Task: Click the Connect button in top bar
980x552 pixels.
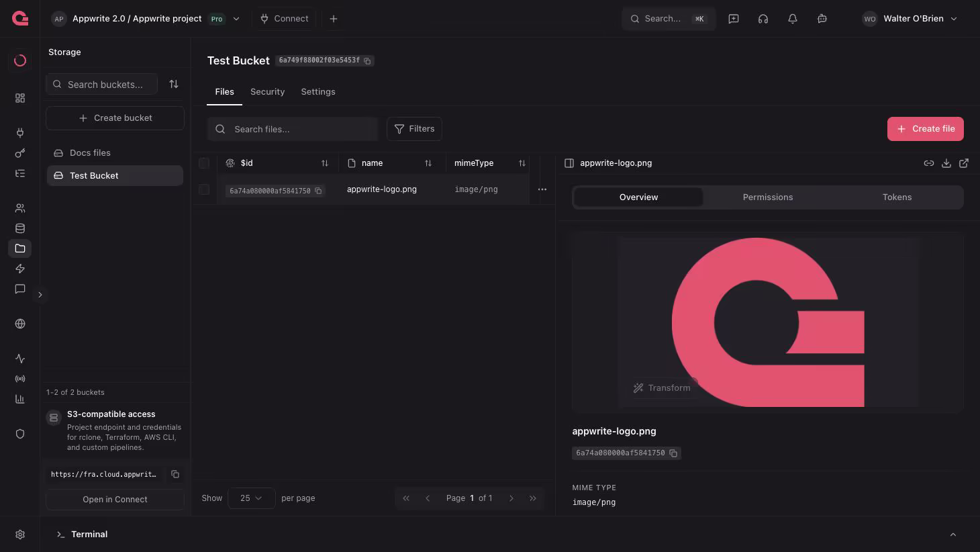Action: 284,19
